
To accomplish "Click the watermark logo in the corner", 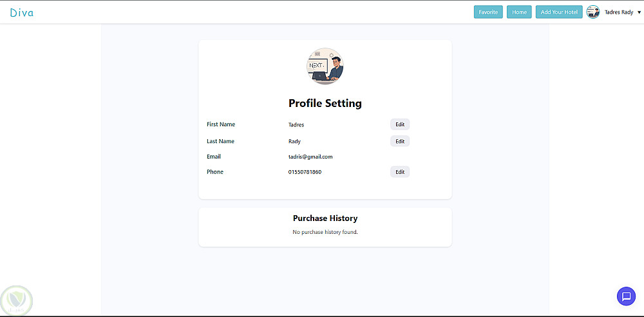I will [x=16, y=300].
